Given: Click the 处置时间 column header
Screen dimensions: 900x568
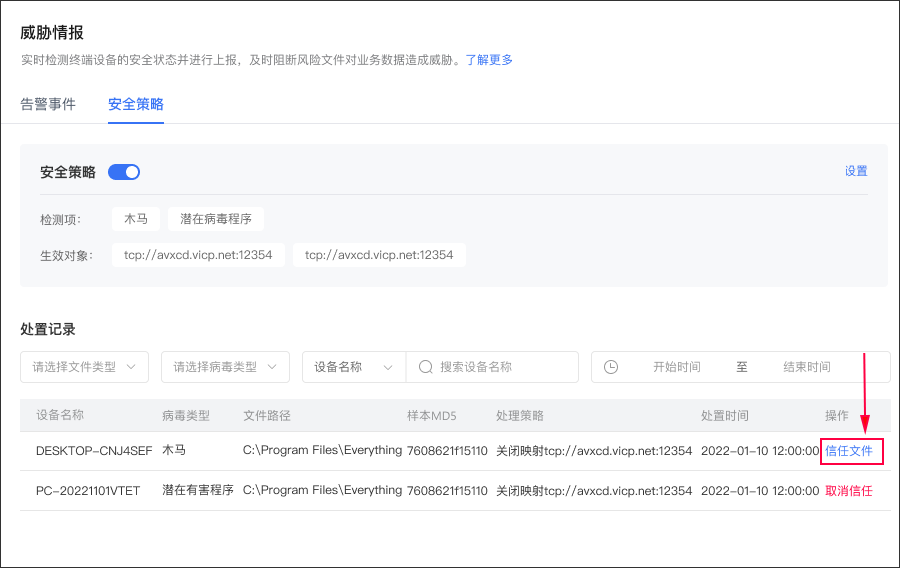Looking at the screenshot, I should pyautogui.click(x=725, y=415).
